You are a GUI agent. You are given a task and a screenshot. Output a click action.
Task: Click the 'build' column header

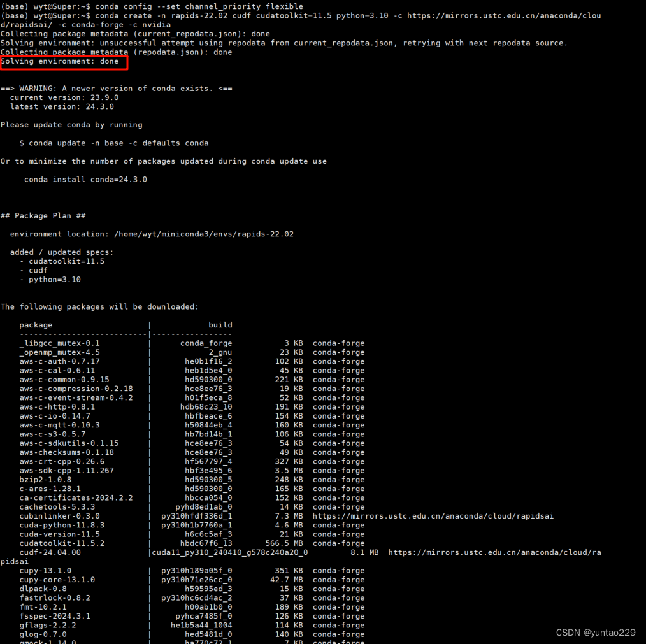click(x=220, y=324)
